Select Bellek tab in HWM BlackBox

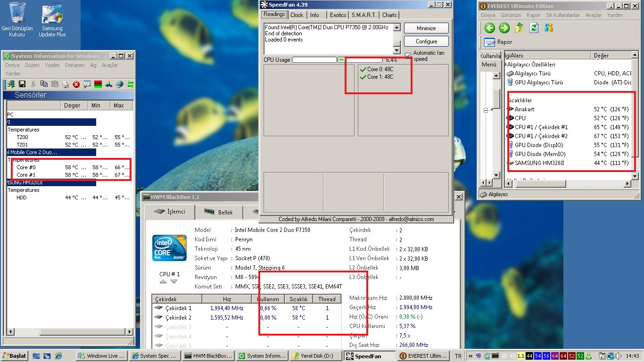coord(219,212)
